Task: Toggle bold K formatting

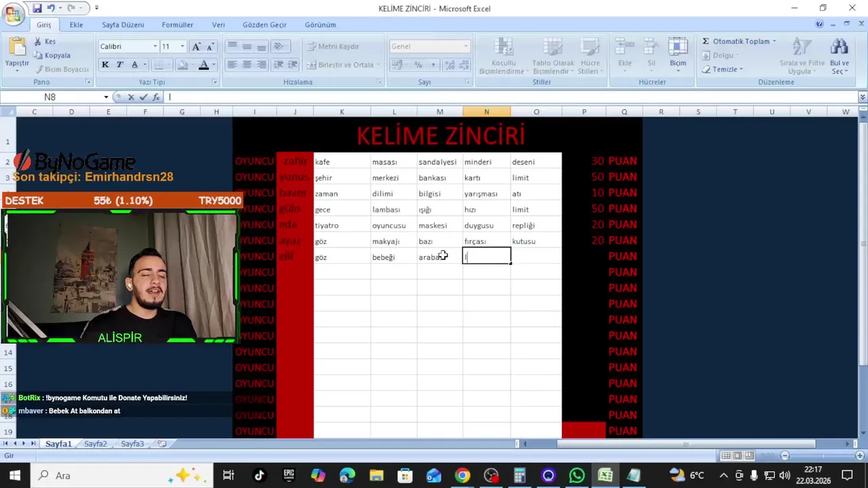Action: [105, 64]
